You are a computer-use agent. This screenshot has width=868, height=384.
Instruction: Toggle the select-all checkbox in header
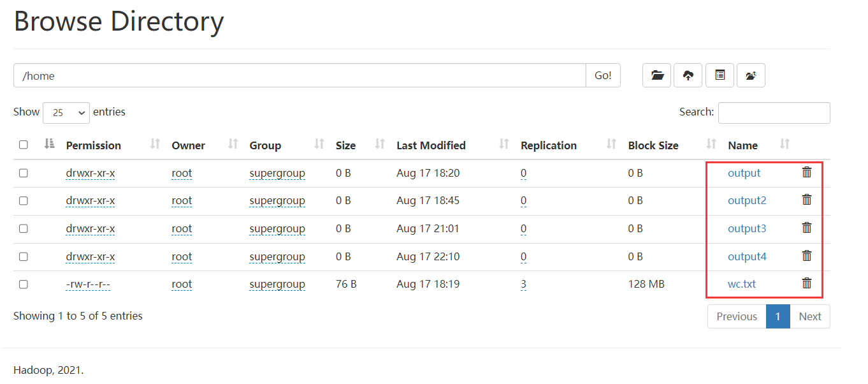pos(24,145)
